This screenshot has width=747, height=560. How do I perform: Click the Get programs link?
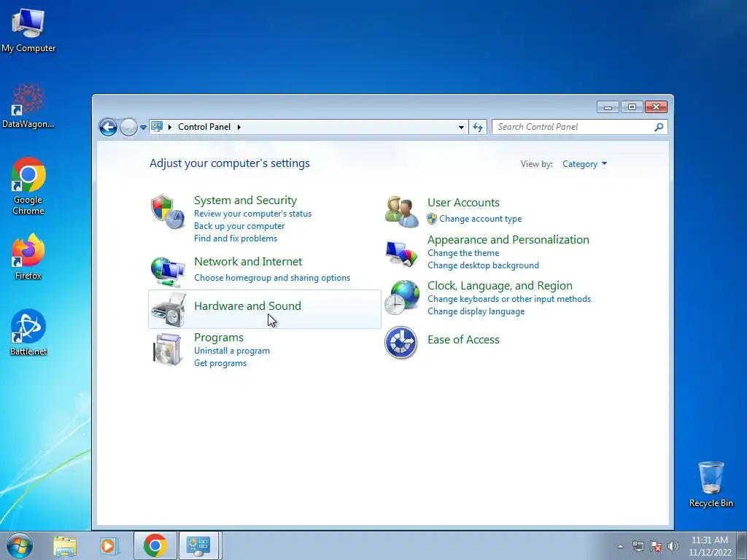pyautogui.click(x=220, y=363)
